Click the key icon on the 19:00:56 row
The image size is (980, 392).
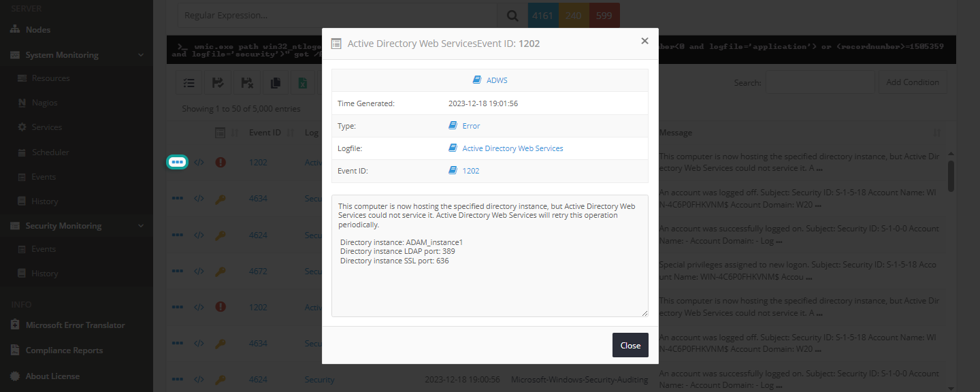(x=220, y=380)
